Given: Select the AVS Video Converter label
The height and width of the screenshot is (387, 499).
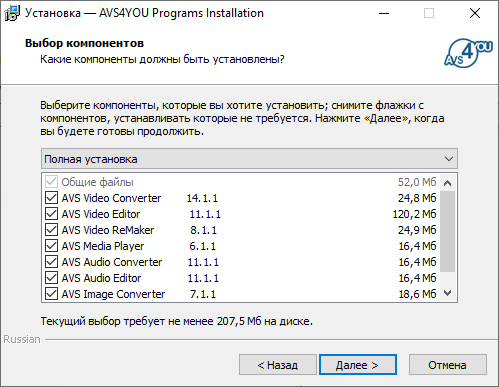Looking at the screenshot, I should click(111, 198).
